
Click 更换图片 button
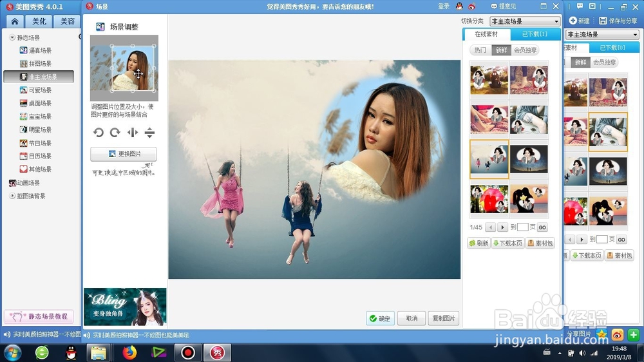123,154
